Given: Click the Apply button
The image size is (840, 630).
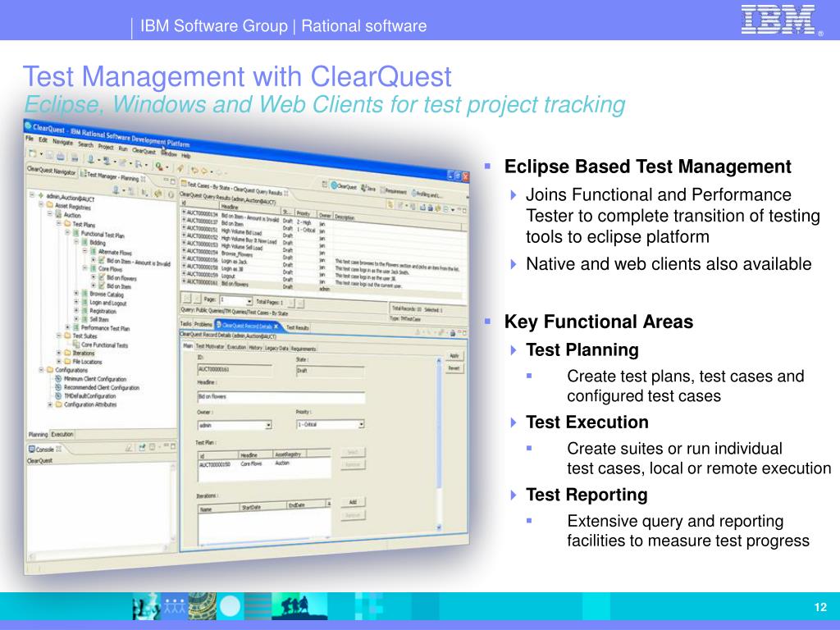Looking at the screenshot, I should pos(454,356).
